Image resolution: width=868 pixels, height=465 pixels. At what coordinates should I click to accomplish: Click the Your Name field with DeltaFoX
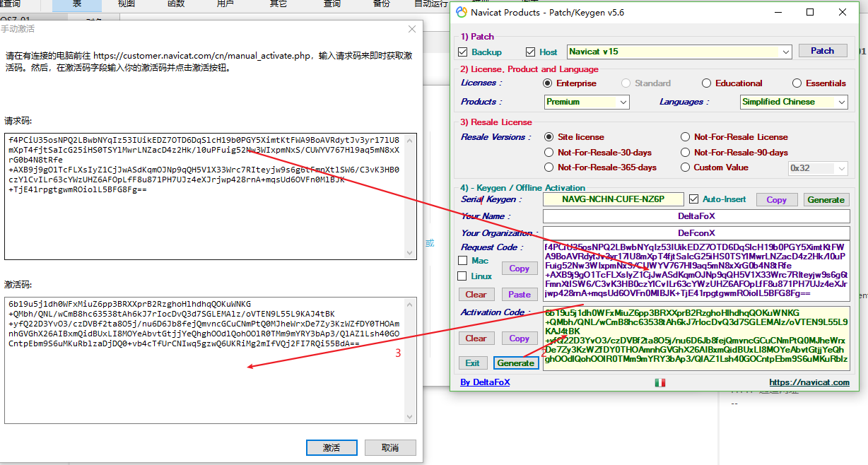coord(696,216)
